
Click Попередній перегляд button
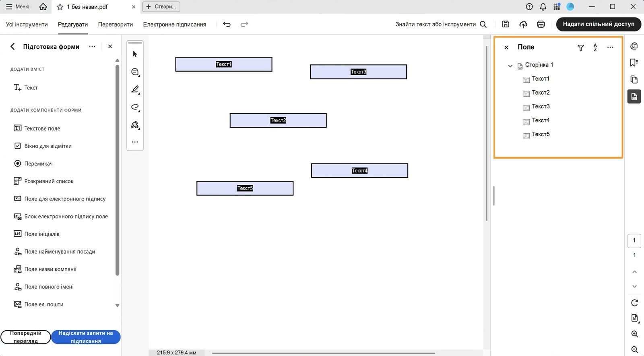(26, 337)
